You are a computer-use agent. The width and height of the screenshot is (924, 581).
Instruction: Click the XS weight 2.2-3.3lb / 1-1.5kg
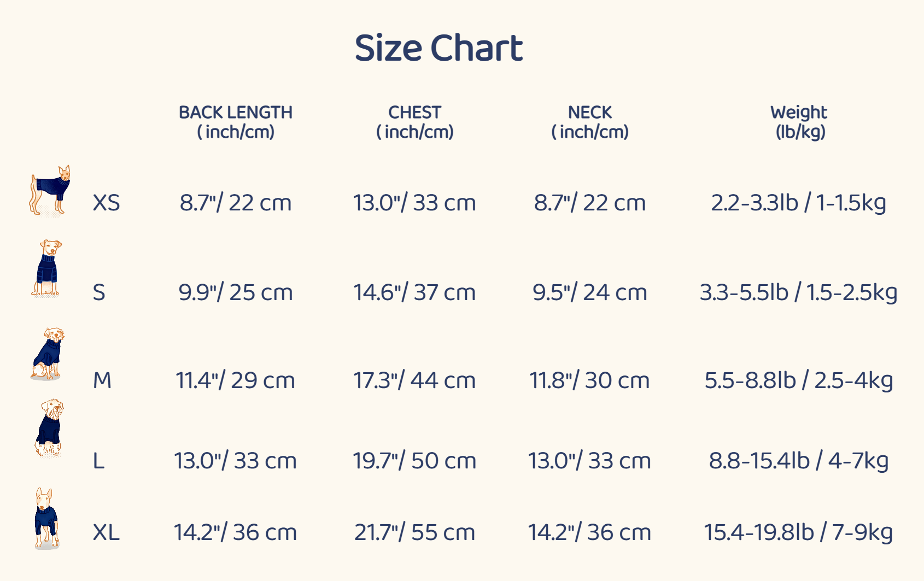click(798, 203)
